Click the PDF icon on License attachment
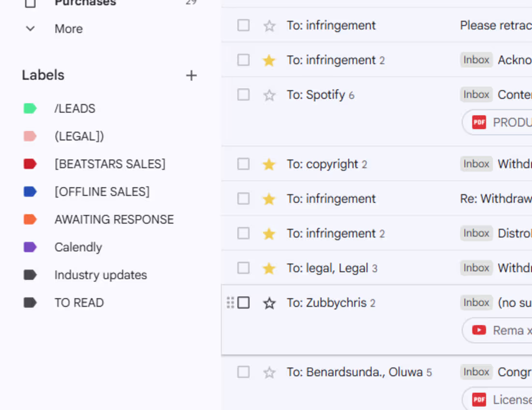 coord(479,399)
